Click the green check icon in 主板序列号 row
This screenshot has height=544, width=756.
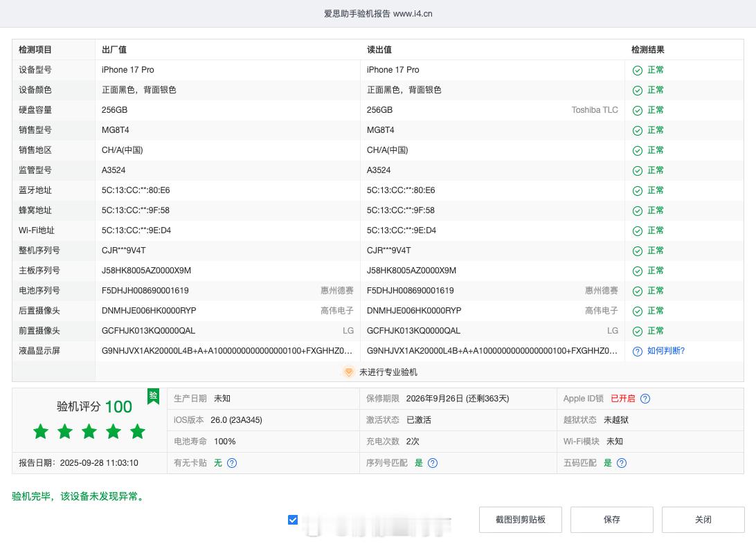tap(638, 271)
